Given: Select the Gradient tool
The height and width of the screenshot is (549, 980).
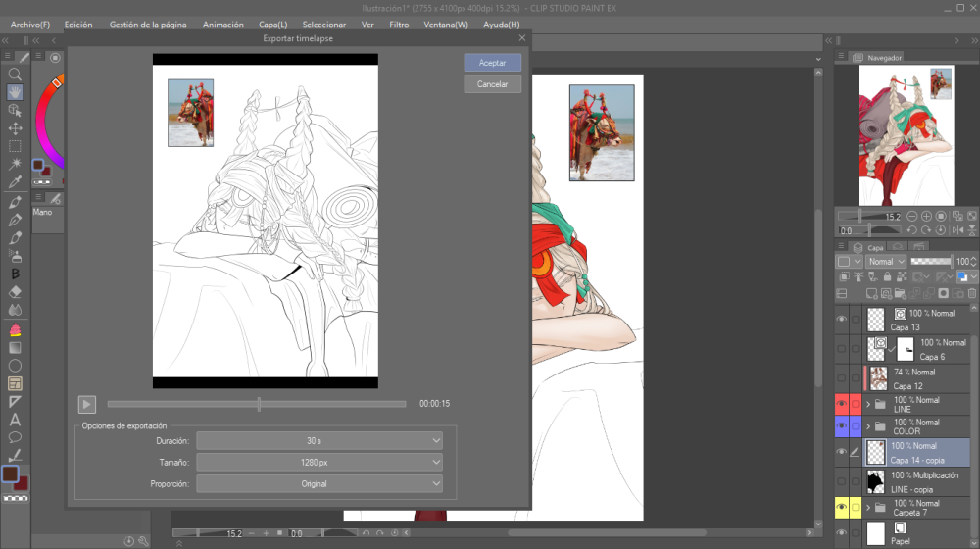Looking at the screenshot, I should 15,348.
